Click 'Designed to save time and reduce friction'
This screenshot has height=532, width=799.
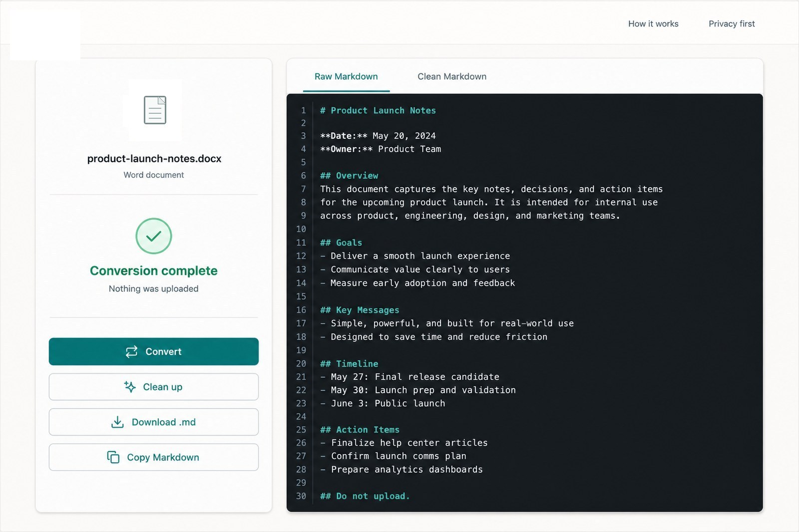point(434,337)
